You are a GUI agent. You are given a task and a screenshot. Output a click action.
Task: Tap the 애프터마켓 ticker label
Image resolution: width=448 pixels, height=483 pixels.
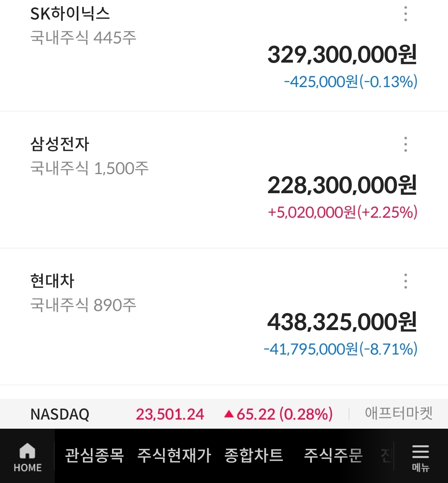[399, 413]
